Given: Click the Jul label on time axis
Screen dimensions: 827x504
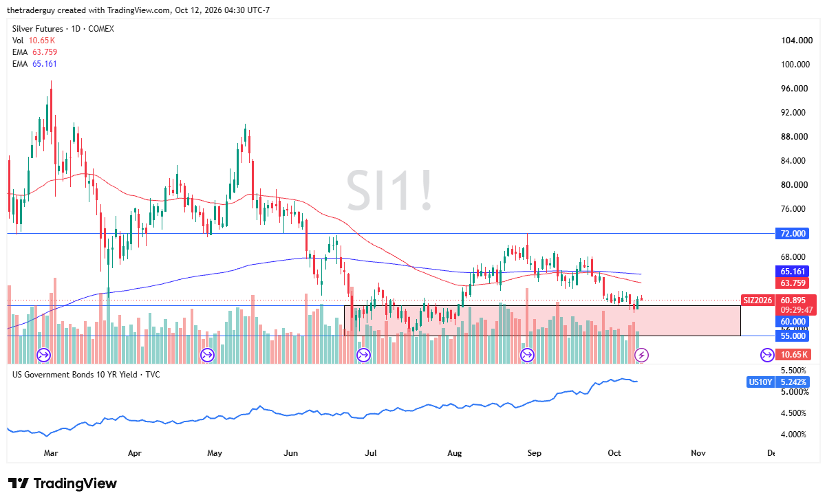Looking at the screenshot, I should point(371,454).
